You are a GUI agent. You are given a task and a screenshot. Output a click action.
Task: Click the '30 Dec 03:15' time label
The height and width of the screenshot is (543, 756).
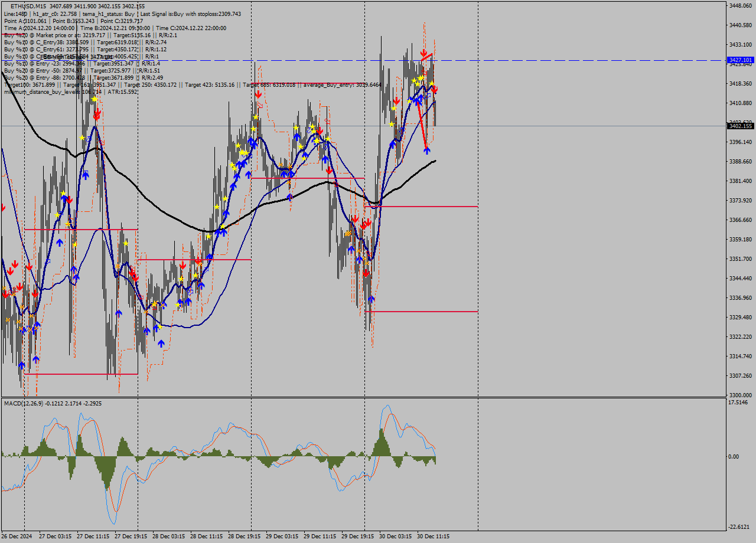click(x=395, y=537)
